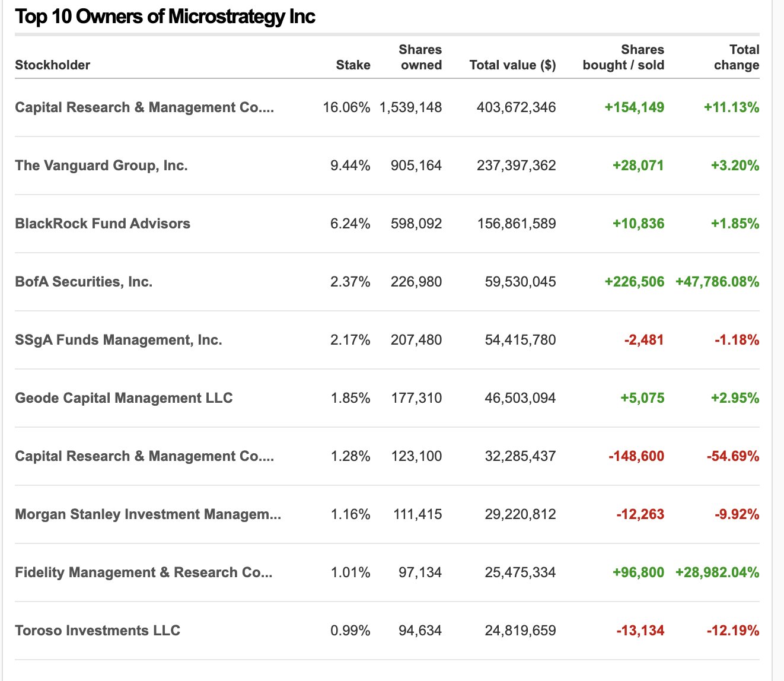Select the +226,506 shares bought figure
This screenshot has width=784, height=681.
(635, 282)
